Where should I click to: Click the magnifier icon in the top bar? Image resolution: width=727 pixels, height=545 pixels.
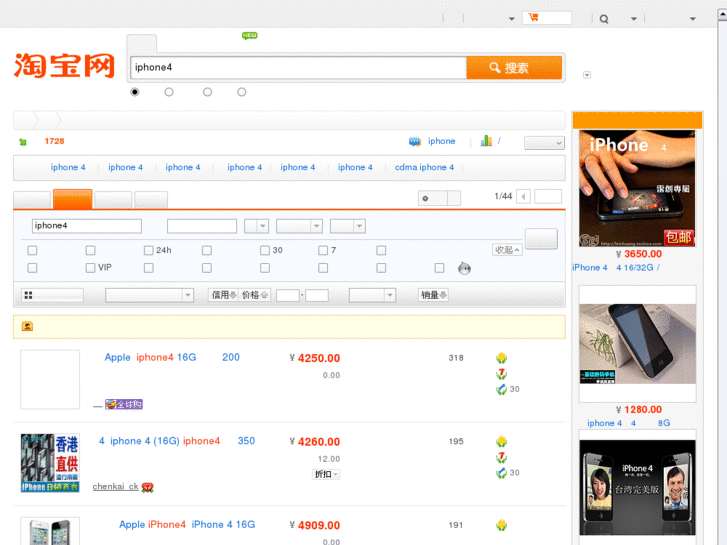tap(604, 19)
